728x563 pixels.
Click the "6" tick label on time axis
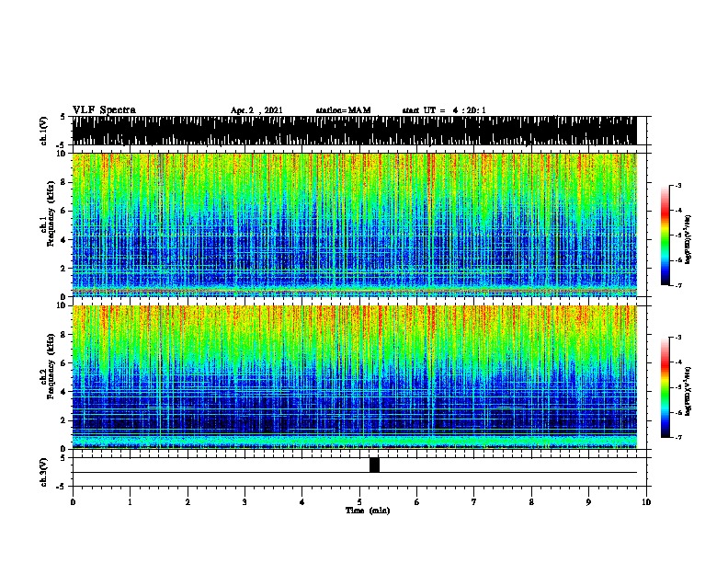click(417, 502)
